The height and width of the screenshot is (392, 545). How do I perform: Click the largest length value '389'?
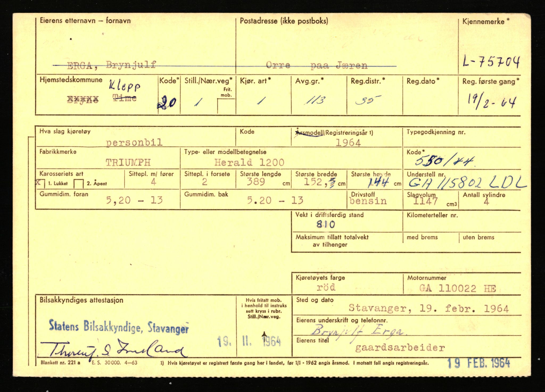pos(256,182)
